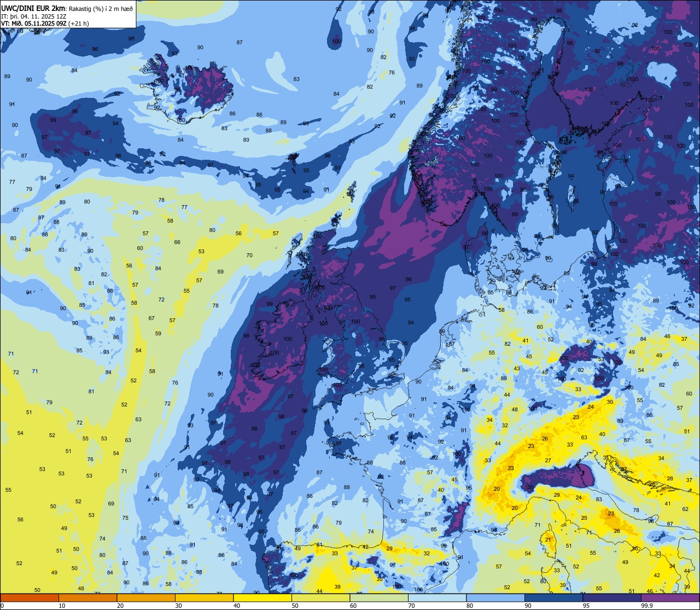Click the legend label "80"

[x=470, y=606]
